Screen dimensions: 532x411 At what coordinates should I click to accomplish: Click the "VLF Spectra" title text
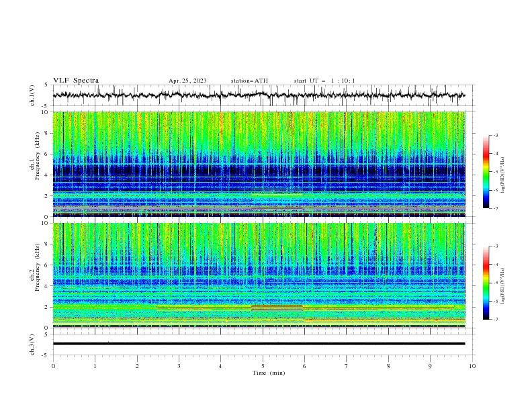76,81
